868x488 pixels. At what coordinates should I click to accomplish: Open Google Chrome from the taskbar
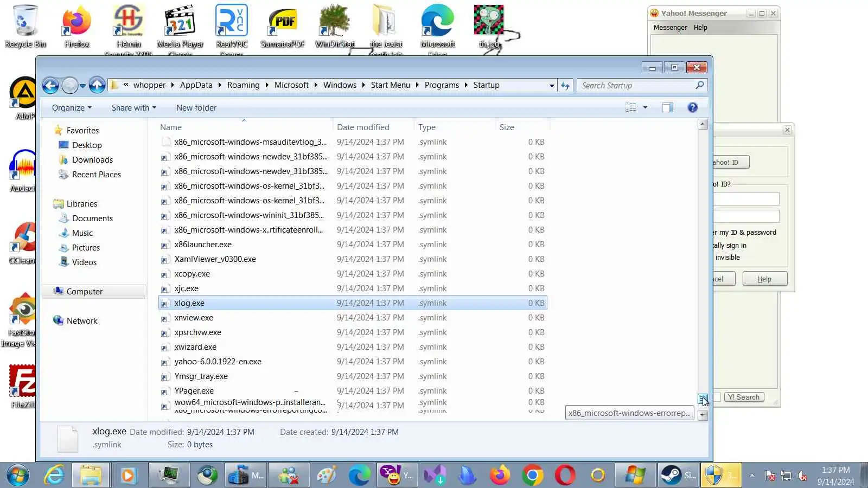pyautogui.click(x=532, y=476)
